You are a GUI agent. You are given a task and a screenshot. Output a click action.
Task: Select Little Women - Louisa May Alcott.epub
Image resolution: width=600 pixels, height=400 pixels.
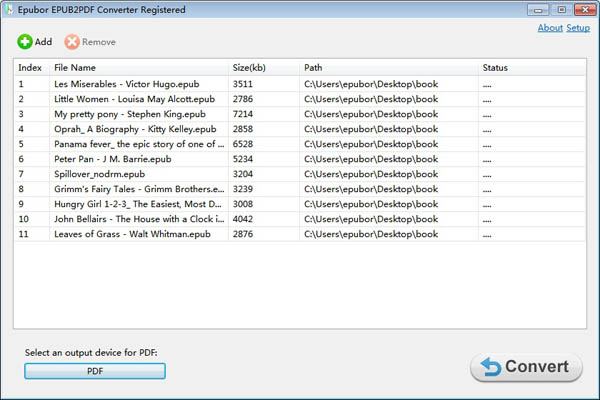pos(134,99)
